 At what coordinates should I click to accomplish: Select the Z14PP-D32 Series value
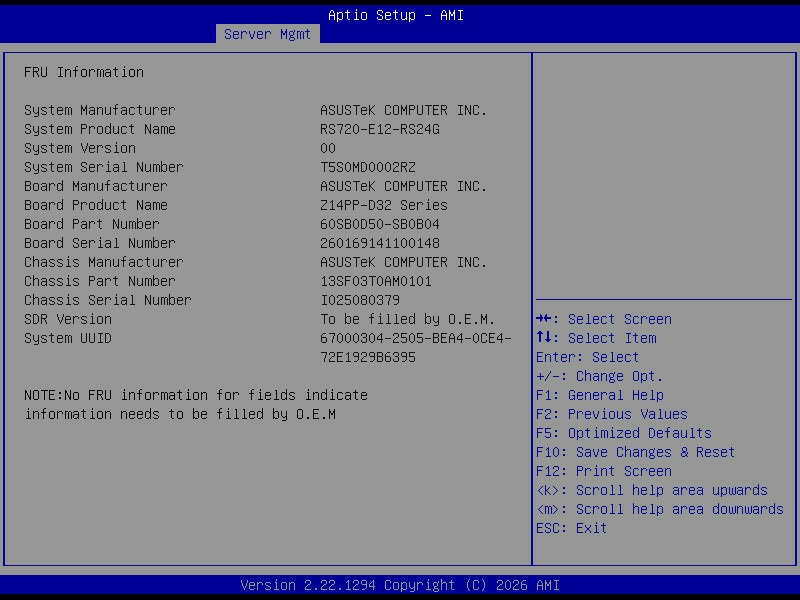click(x=384, y=205)
